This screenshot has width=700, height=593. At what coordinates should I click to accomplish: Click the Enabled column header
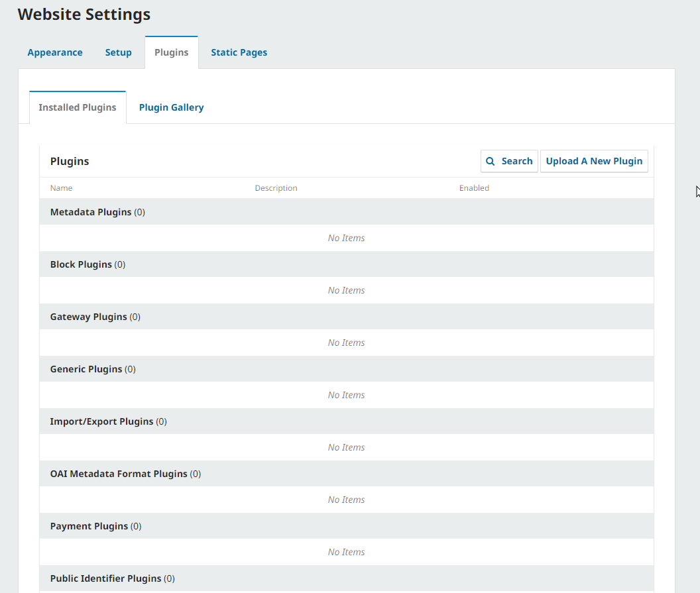(x=474, y=188)
